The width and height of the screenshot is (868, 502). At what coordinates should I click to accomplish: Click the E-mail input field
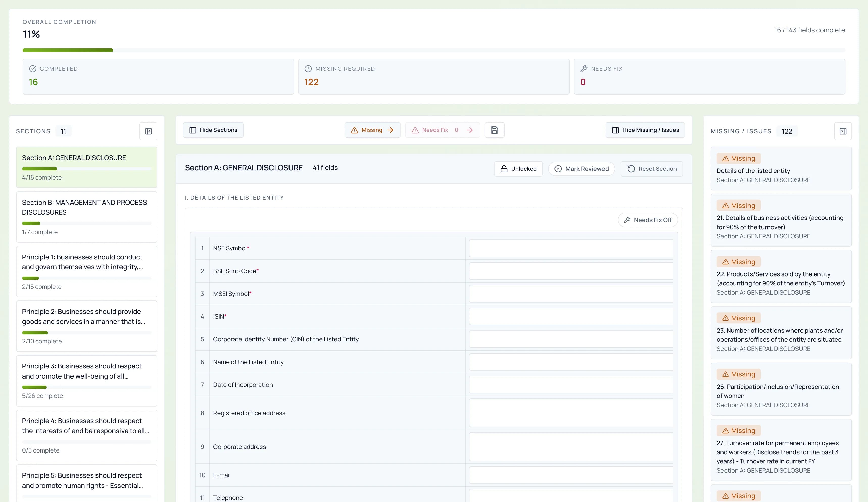(x=571, y=475)
